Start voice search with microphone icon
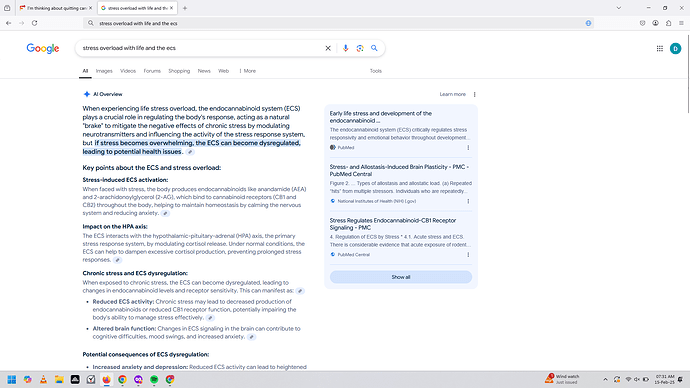 coord(345,48)
